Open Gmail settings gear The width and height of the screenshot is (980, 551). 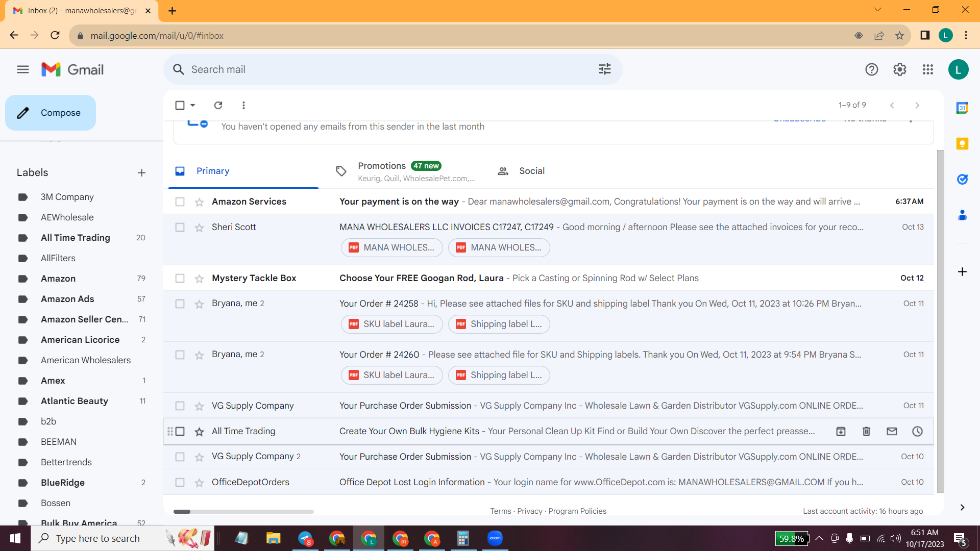(x=899, y=69)
